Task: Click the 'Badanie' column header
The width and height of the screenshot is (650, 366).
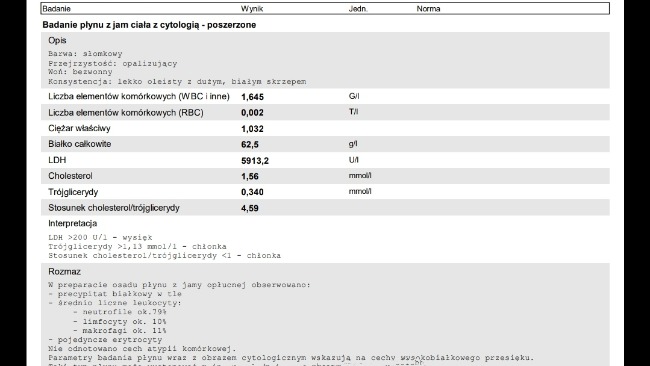Action: click(x=56, y=9)
